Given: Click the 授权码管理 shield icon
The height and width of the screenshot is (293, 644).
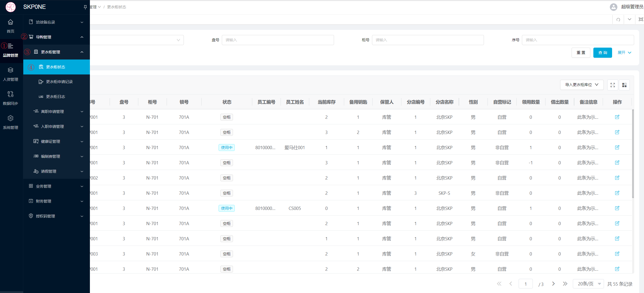Looking at the screenshot, I should click(x=31, y=216).
